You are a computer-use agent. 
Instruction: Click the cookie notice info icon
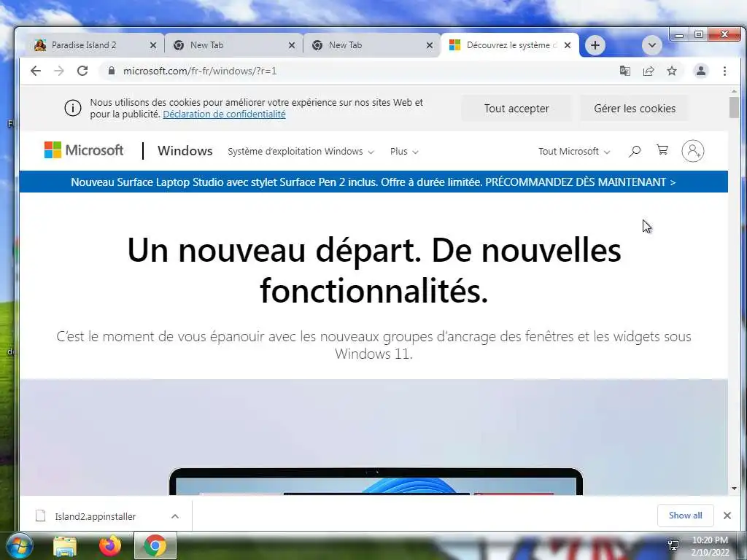73,108
